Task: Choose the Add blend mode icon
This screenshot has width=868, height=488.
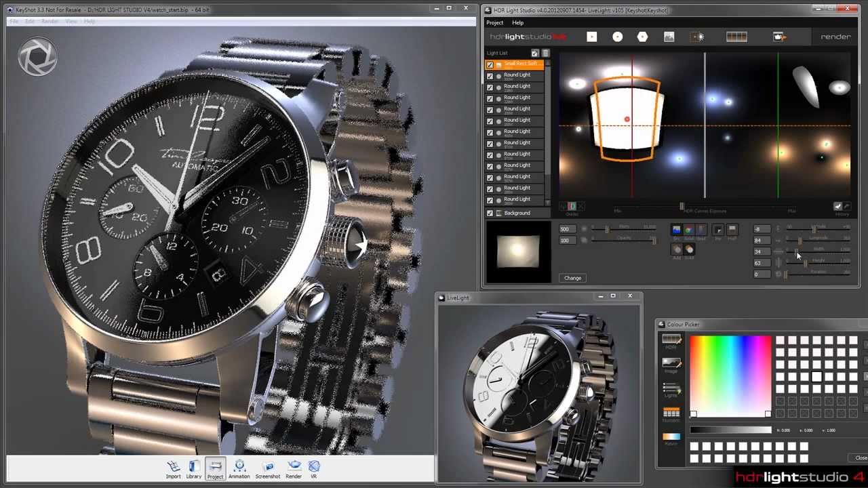Action: pos(676,249)
